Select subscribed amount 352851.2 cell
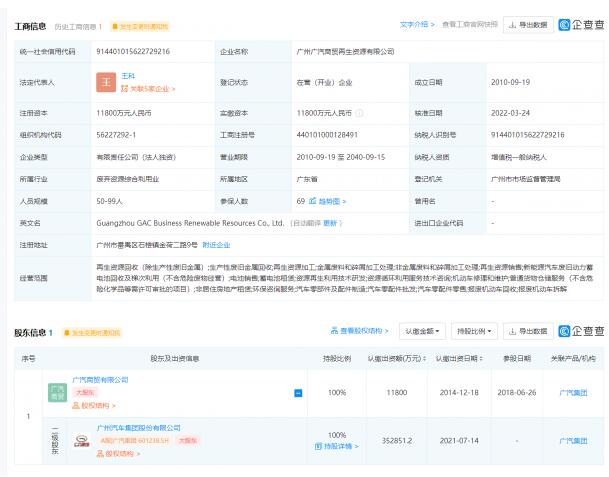The height and width of the screenshot is (477, 609). pyautogui.click(x=397, y=441)
